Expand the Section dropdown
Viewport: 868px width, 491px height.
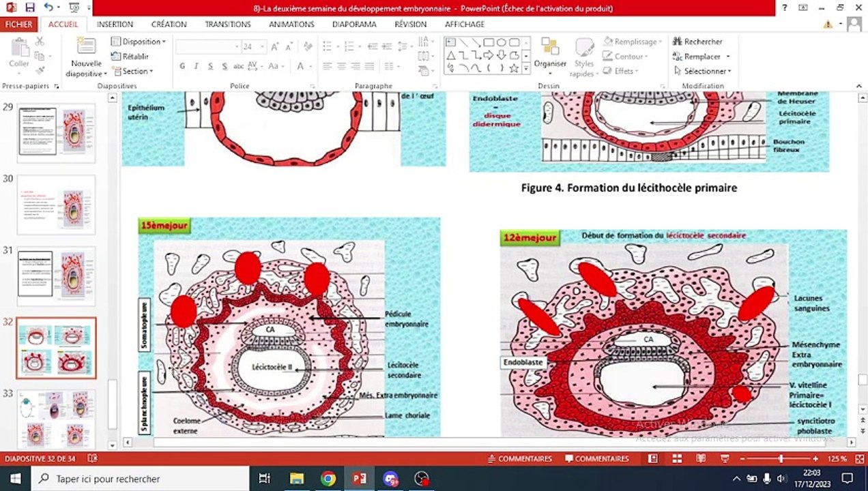point(133,71)
